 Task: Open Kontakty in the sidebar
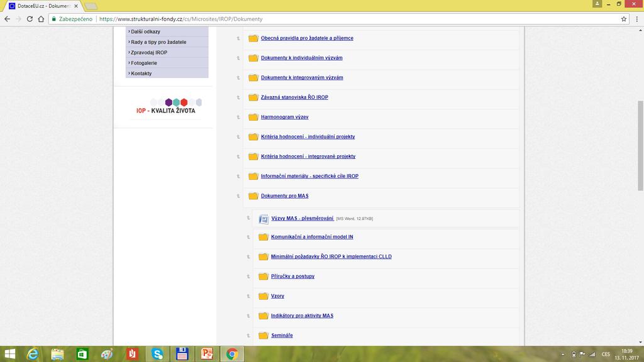[x=142, y=74]
